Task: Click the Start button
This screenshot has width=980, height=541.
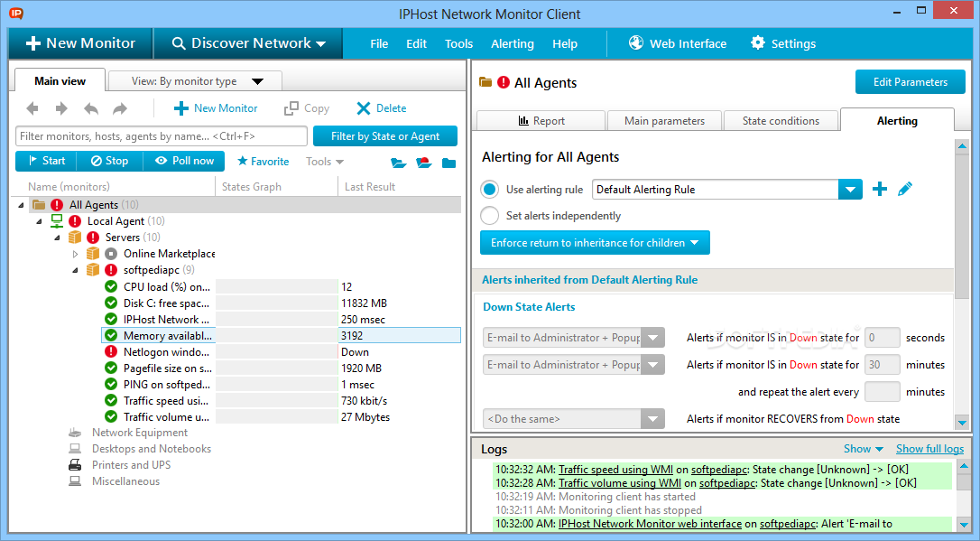Action: [46, 161]
